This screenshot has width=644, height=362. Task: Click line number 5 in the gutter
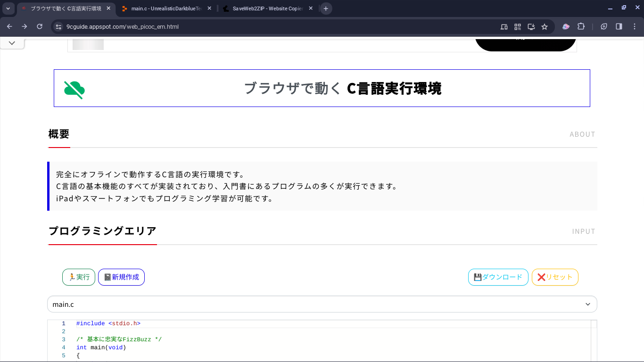[64, 355]
